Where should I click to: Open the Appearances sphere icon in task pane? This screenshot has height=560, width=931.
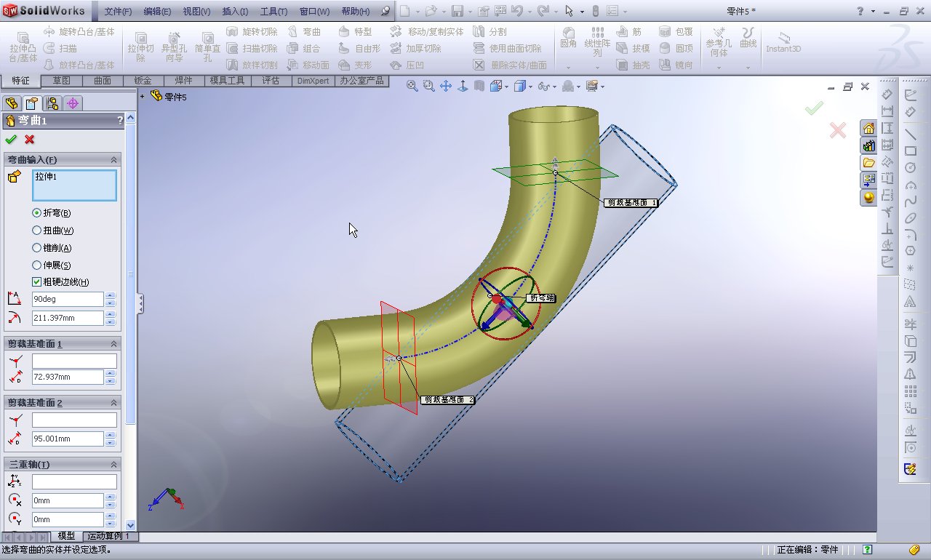point(868,198)
